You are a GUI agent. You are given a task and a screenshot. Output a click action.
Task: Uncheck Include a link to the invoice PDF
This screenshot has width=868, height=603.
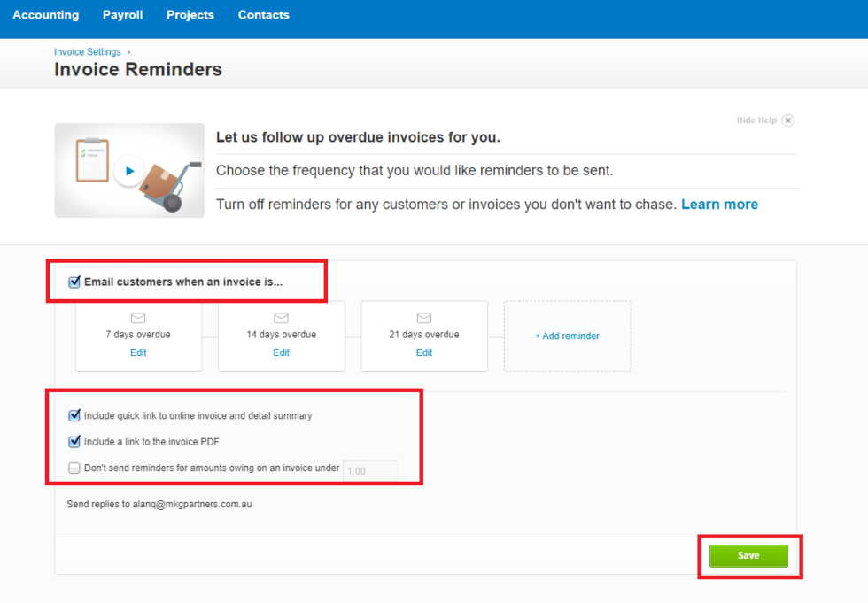[x=74, y=441]
